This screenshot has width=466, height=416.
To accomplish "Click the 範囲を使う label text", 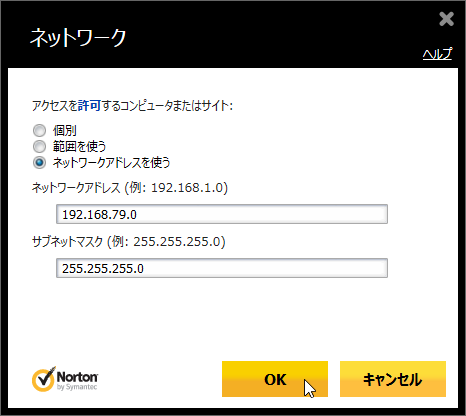I will pos(79,146).
